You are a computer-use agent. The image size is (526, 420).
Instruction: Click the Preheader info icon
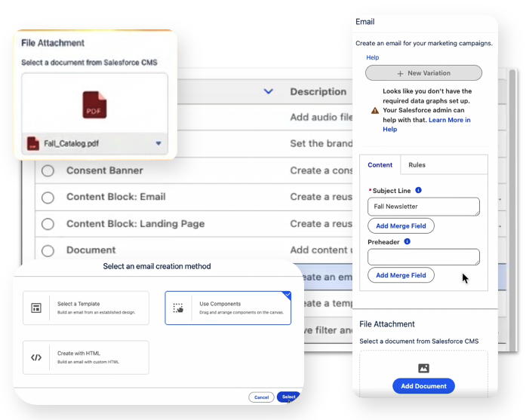408,242
